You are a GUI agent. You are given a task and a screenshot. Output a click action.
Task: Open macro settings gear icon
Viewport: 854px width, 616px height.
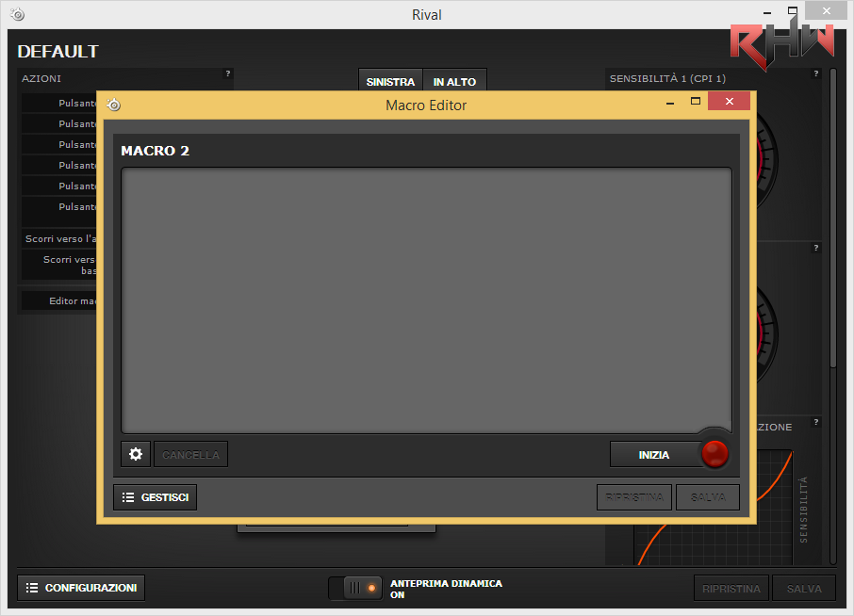[x=136, y=454]
